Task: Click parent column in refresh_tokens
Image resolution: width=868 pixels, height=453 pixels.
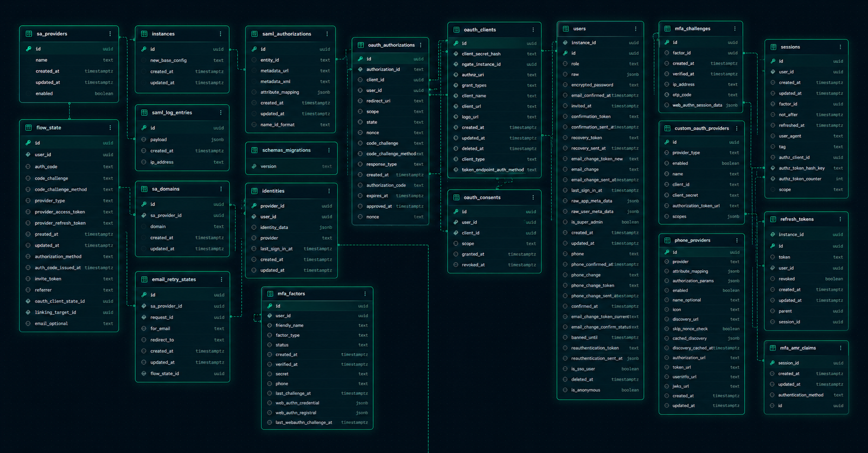Action: (x=807, y=311)
